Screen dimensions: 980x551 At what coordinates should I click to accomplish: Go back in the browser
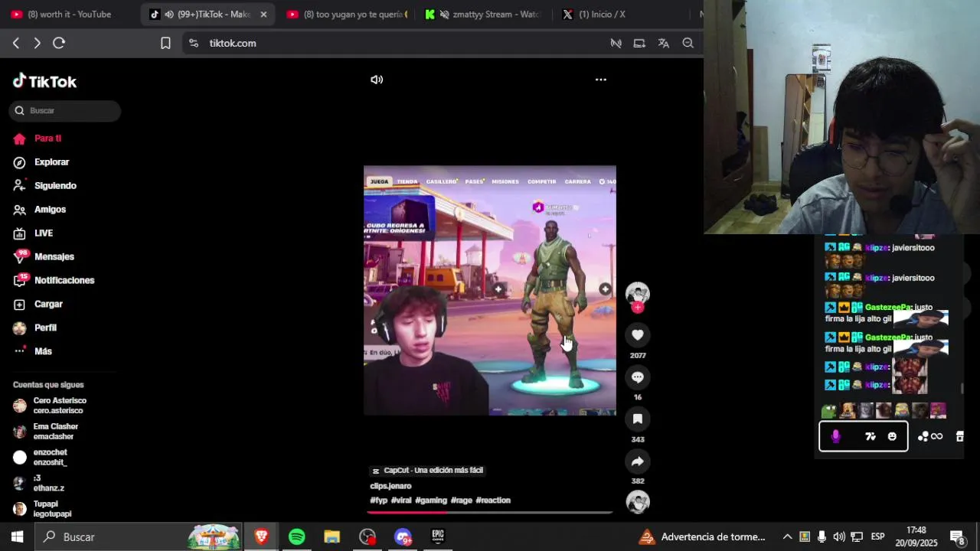click(16, 44)
